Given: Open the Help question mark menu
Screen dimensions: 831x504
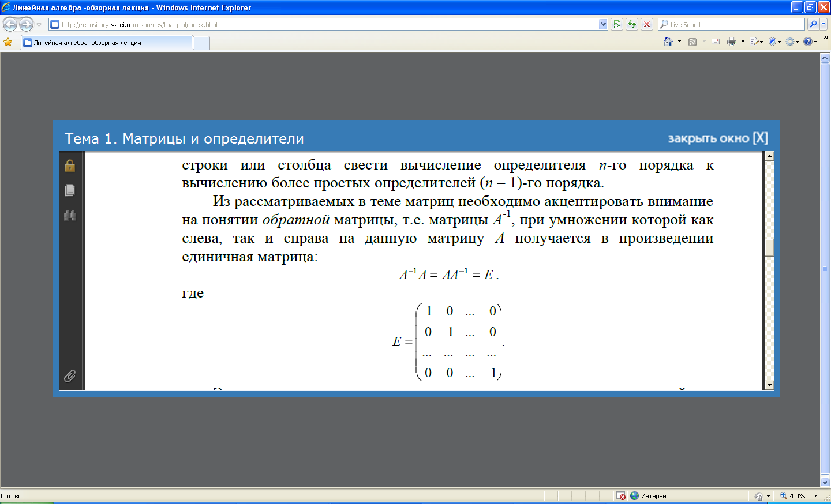Looking at the screenshot, I should [x=810, y=42].
